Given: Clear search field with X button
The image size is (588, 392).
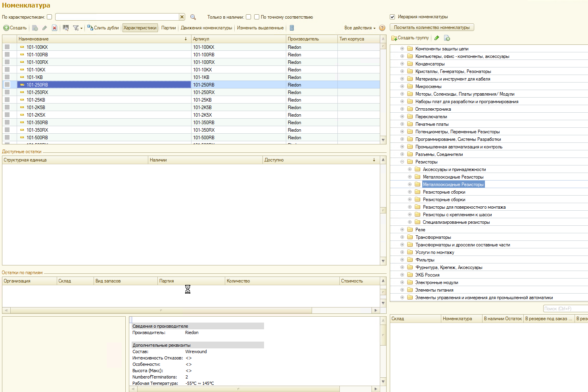Looking at the screenshot, I should coord(182,17).
